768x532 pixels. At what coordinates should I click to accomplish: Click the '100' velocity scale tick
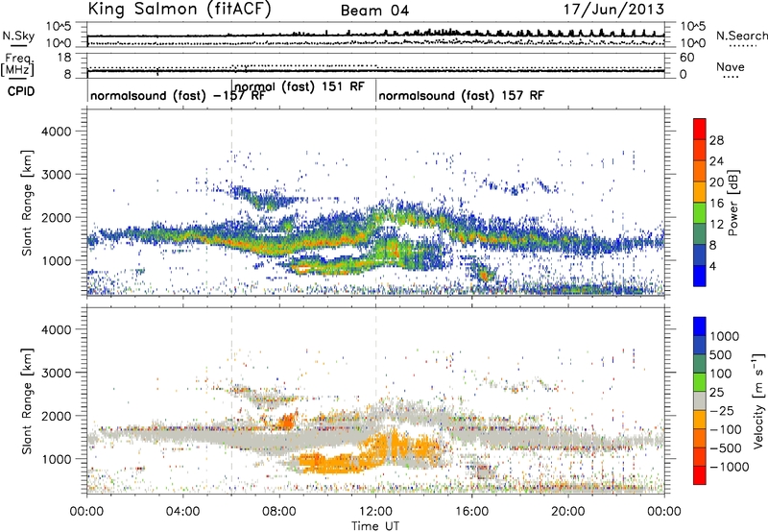721,374
